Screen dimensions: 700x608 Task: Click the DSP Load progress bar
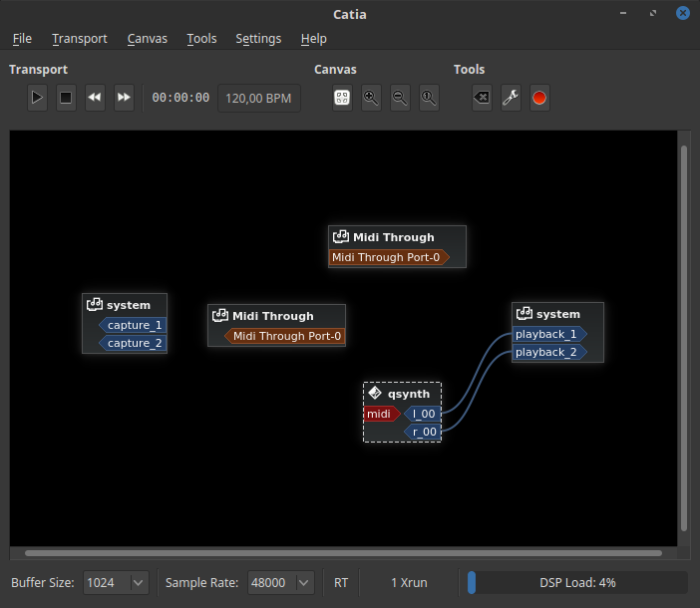tap(576, 582)
